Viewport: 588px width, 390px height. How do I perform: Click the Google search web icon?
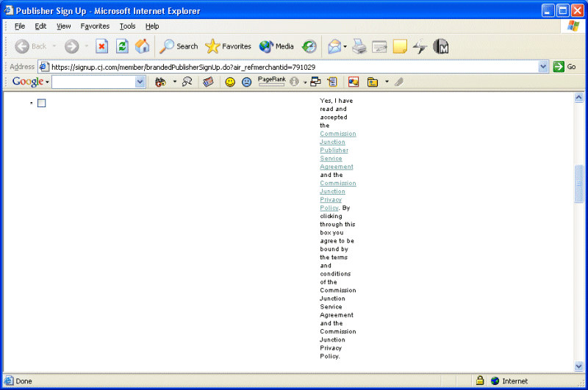pyautogui.click(x=160, y=82)
